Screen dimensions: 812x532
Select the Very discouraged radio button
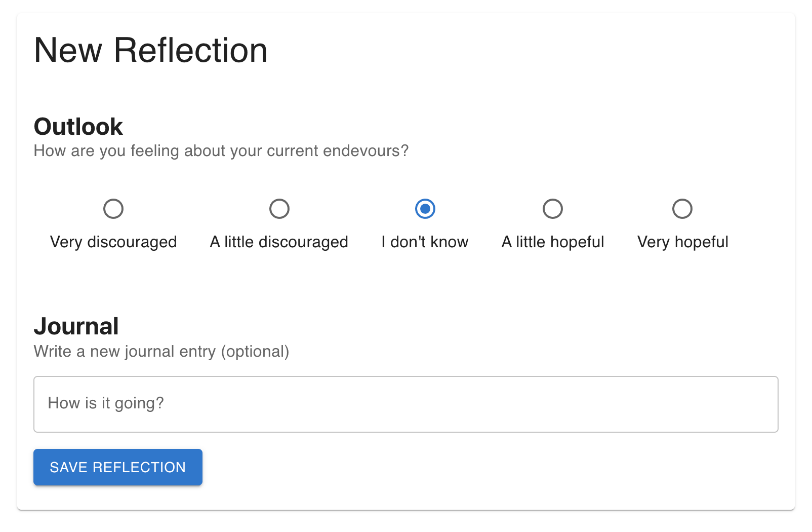point(113,208)
